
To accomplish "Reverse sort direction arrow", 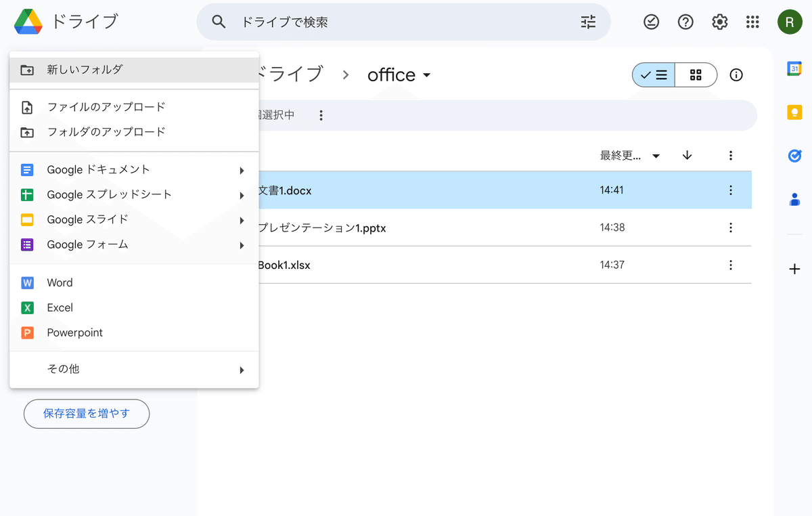I will pyautogui.click(x=687, y=155).
